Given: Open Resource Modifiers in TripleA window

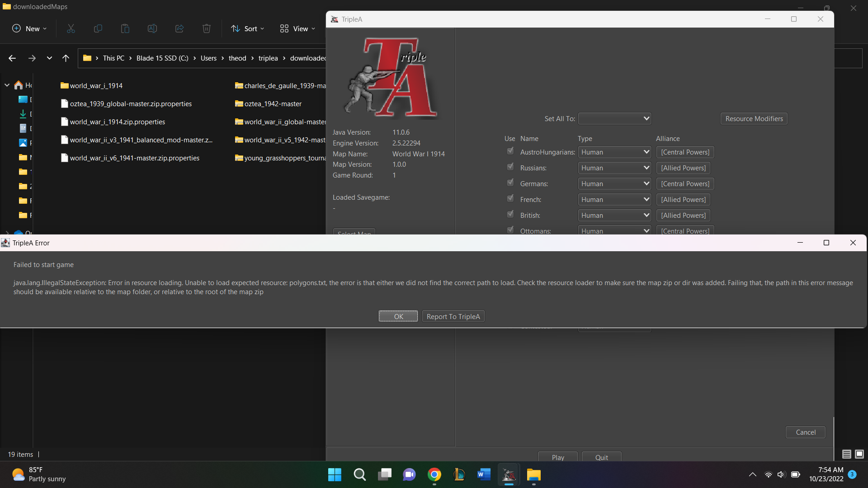Looking at the screenshot, I should 754,118.
